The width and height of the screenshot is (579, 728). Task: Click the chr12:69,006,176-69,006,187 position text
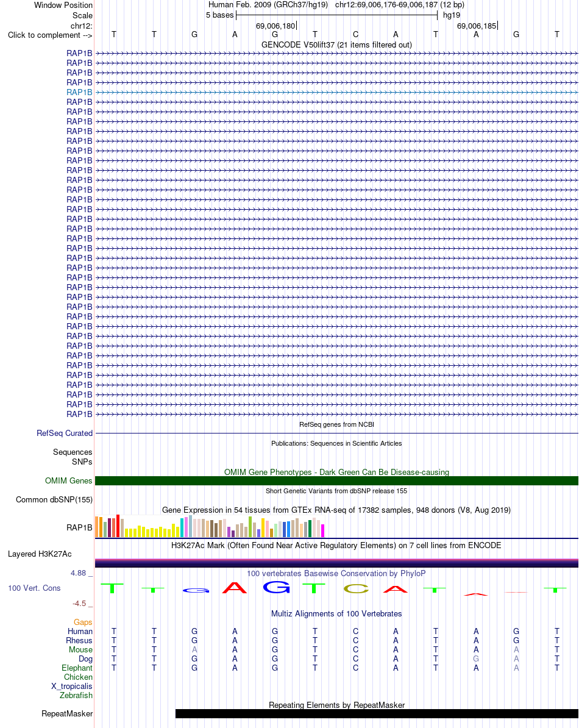(386, 5)
